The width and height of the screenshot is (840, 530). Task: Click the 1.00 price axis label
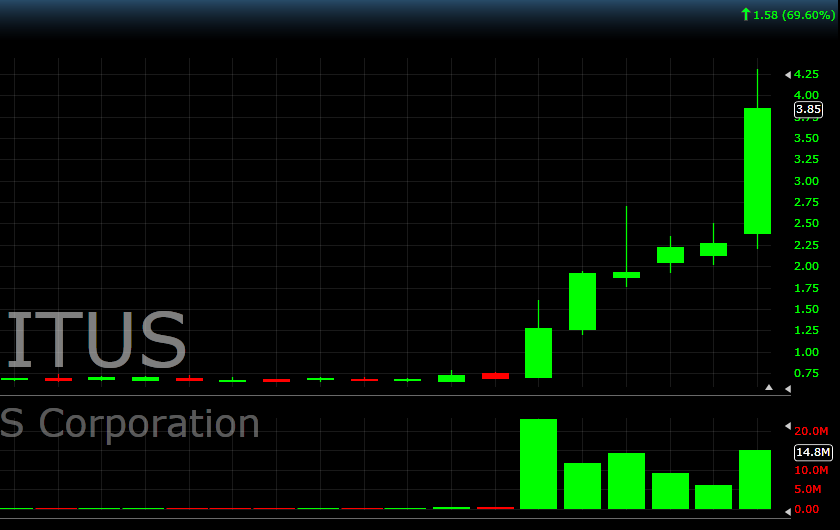[x=806, y=352]
